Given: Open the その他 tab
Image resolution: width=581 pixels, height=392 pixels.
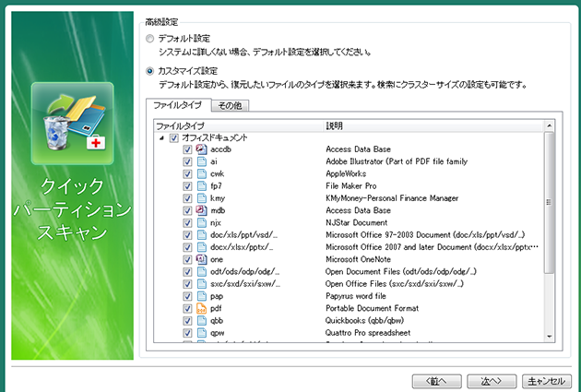Looking at the screenshot, I should tap(231, 105).
